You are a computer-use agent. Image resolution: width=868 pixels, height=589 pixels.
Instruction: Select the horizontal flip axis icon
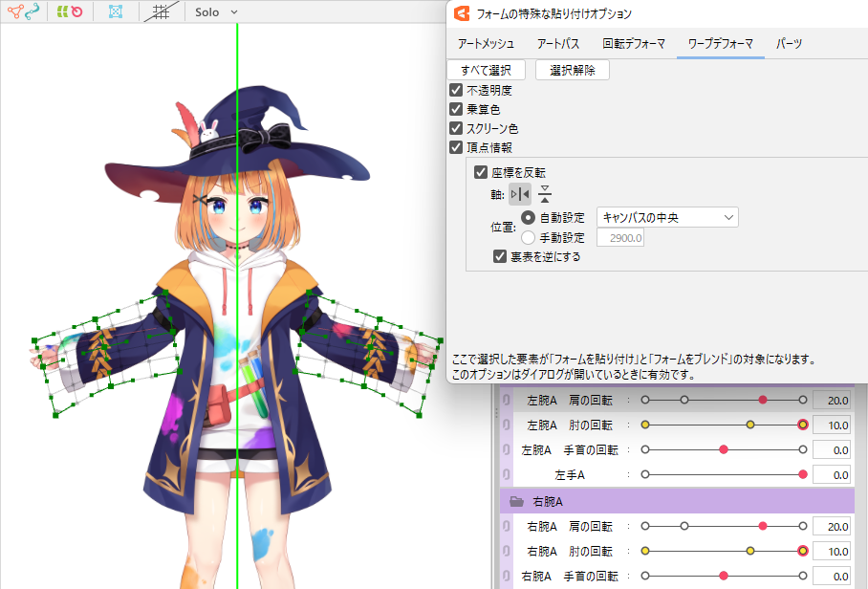point(520,194)
